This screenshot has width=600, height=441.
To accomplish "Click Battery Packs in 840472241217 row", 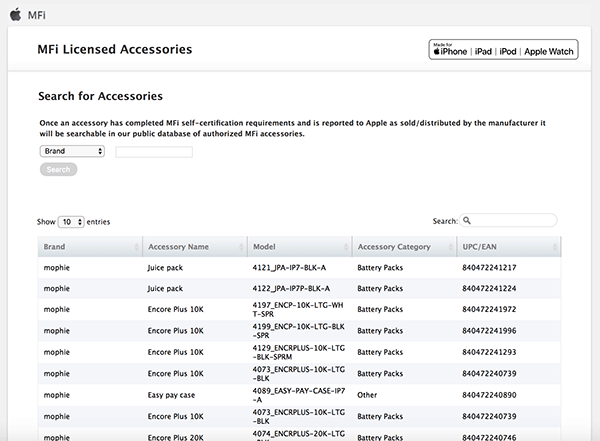I will (x=380, y=268).
